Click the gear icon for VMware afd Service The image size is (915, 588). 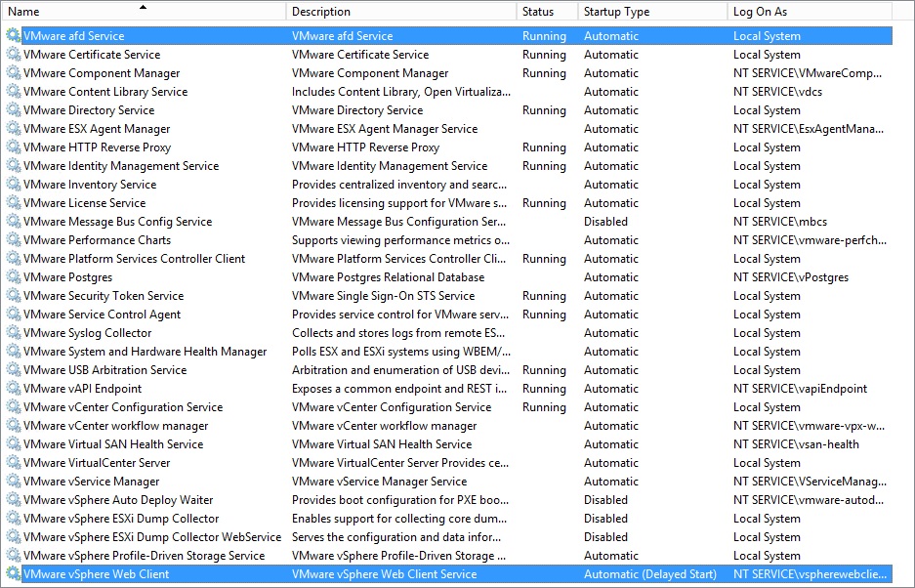pos(14,35)
